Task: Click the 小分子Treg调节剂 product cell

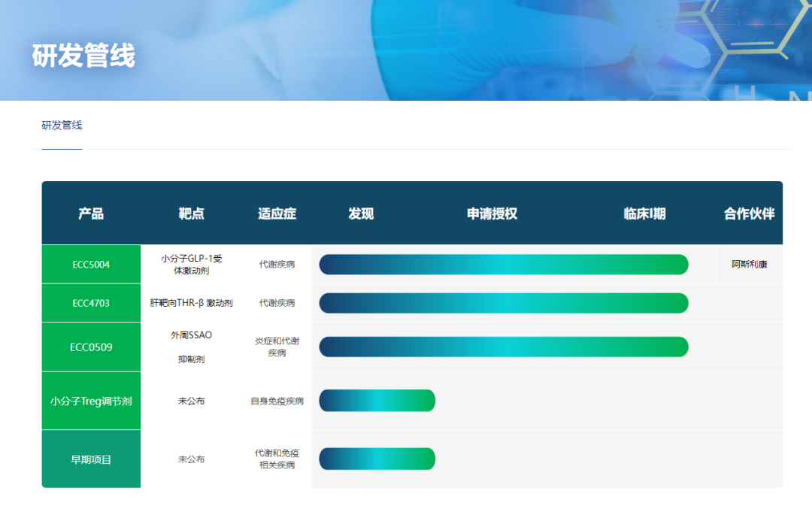Action: [91, 401]
